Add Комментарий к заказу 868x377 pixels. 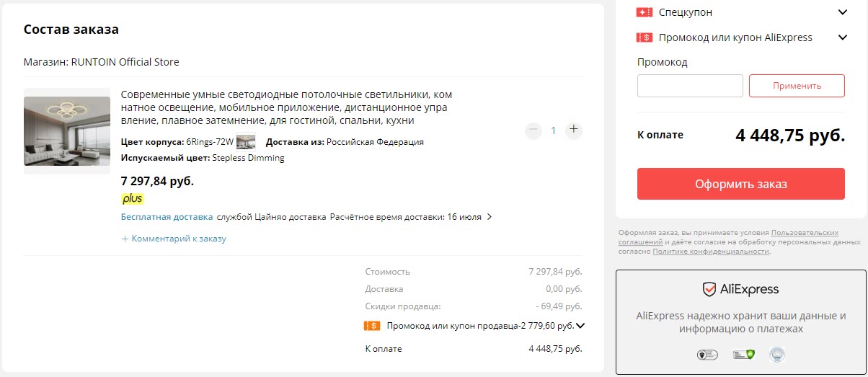174,239
